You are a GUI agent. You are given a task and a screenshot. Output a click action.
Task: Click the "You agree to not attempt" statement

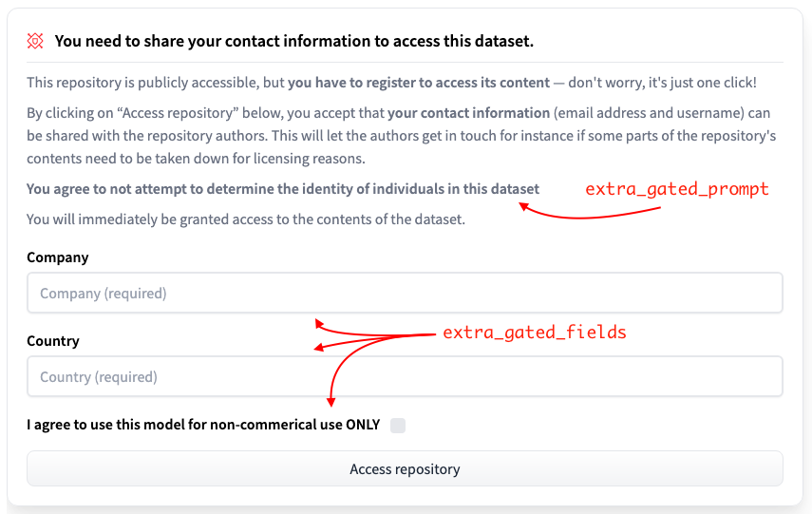coord(282,189)
